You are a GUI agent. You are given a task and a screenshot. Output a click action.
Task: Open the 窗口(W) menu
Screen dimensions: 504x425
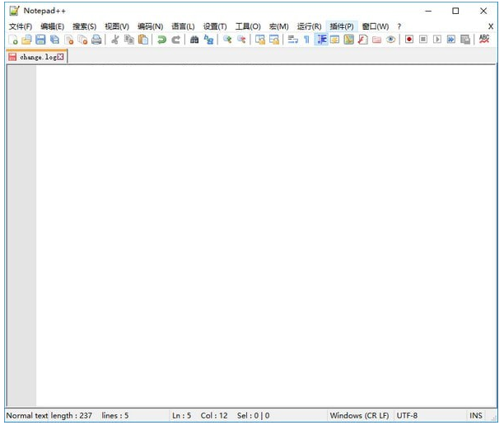(376, 26)
